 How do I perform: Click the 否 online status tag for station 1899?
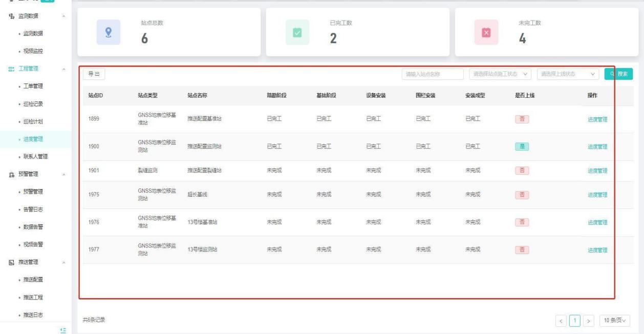click(x=522, y=119)
